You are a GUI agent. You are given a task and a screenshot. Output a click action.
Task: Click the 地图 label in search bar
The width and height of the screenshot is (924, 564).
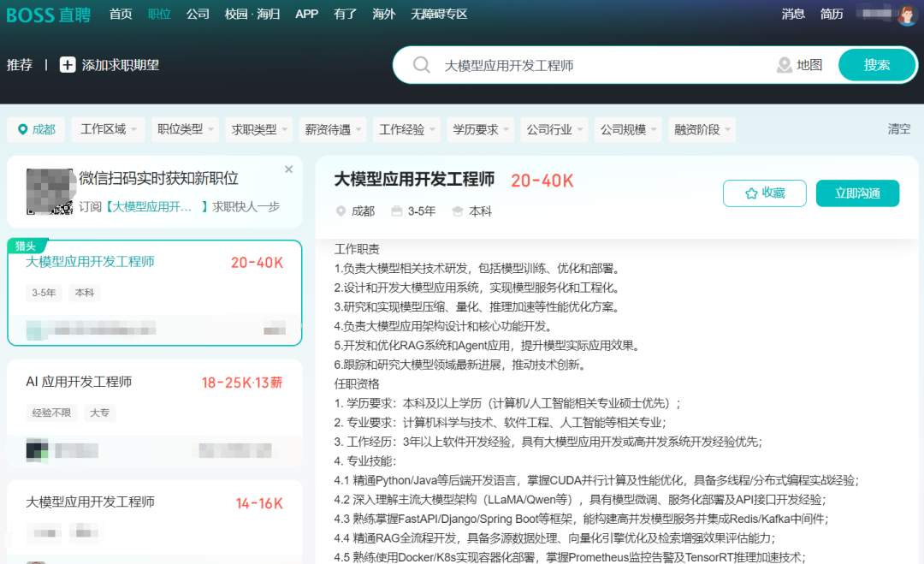coord(809,65)
